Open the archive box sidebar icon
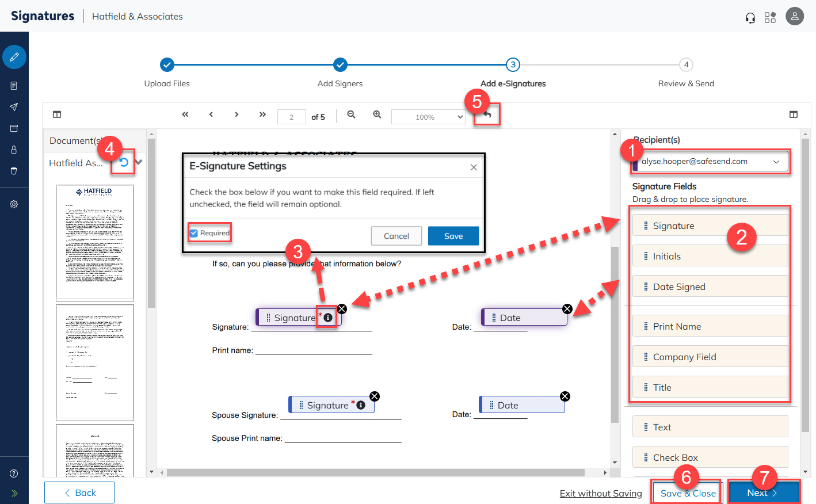Screen dimensions: 816x504 tap(14, 128)
